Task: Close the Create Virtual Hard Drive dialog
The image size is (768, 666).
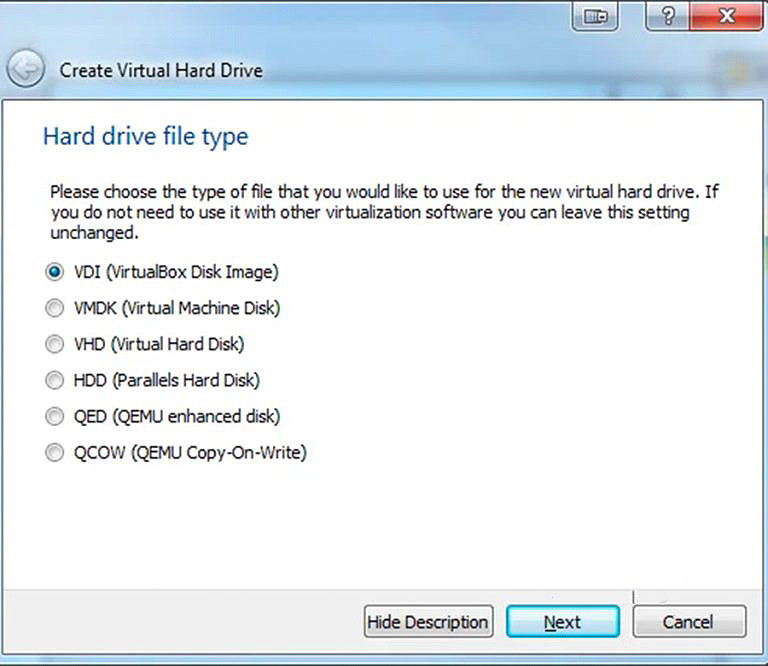Action: (x=727, y=16)
